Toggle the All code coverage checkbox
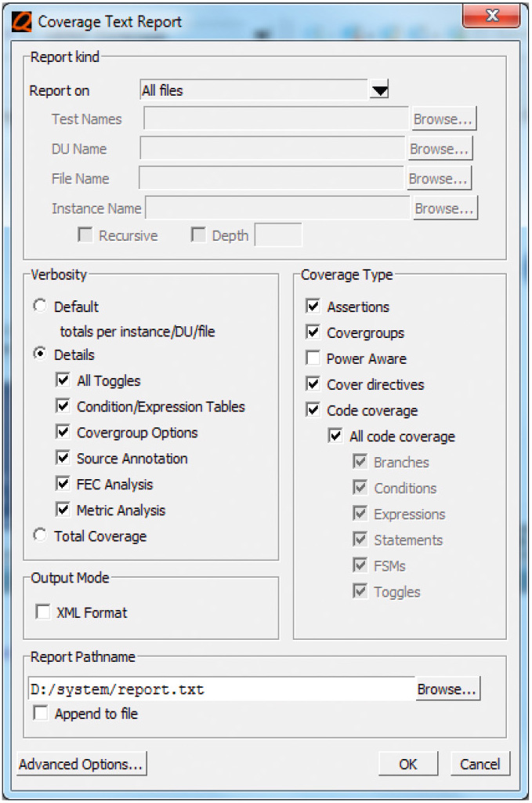 click(x=335, y=436)
